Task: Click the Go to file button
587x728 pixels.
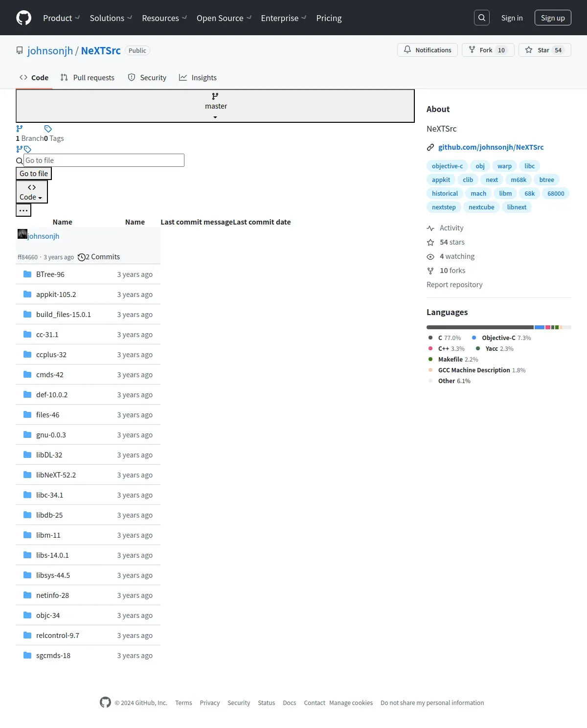Action: [34, 174]
